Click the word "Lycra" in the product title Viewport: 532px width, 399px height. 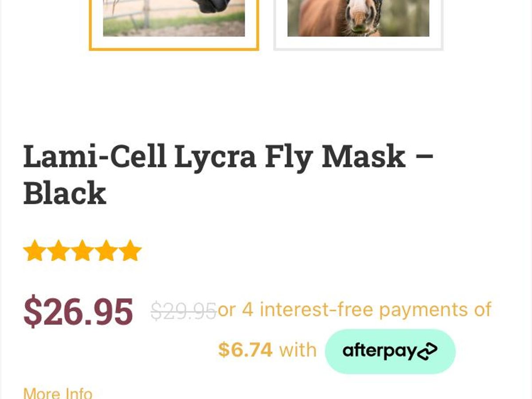coord(215,156)
